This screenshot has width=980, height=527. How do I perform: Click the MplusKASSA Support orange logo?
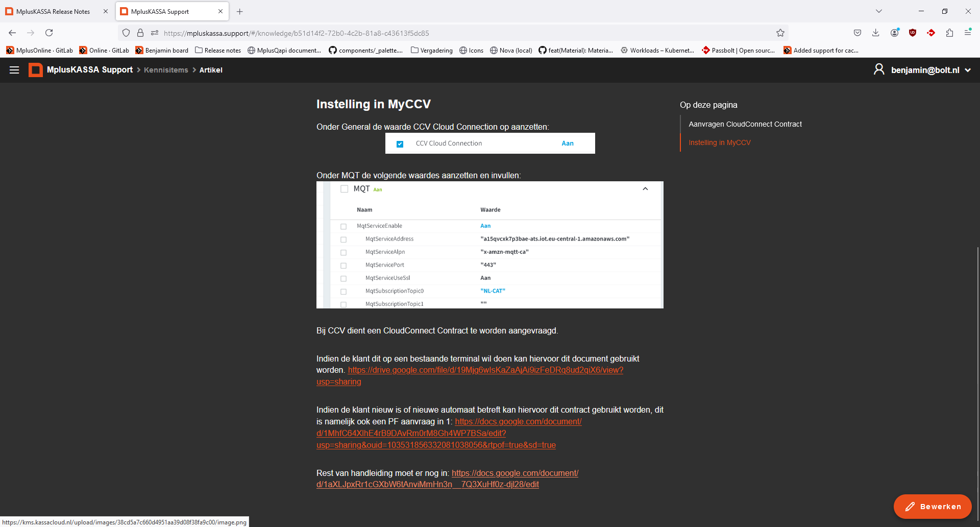coord(36,70)
